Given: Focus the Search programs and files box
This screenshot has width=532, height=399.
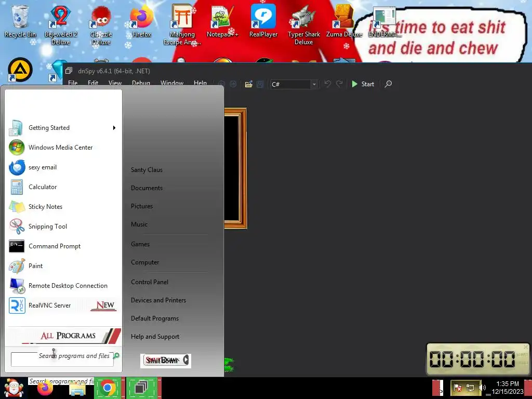Looking at the screenshot, I should 62,360.
